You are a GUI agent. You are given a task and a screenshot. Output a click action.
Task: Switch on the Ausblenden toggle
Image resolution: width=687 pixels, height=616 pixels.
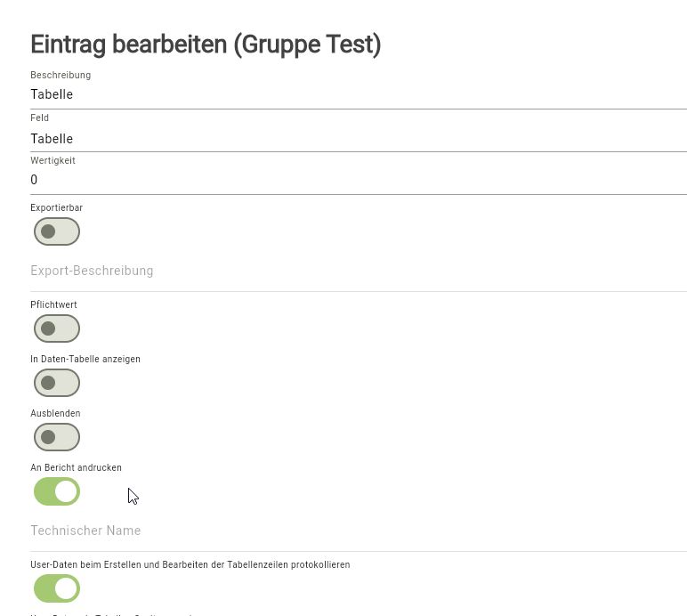click(x=57, y=437)
